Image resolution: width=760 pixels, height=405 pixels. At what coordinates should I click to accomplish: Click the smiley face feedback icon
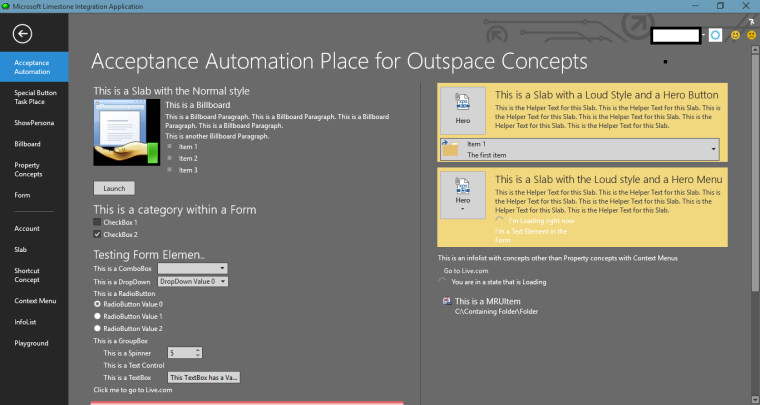735,35
